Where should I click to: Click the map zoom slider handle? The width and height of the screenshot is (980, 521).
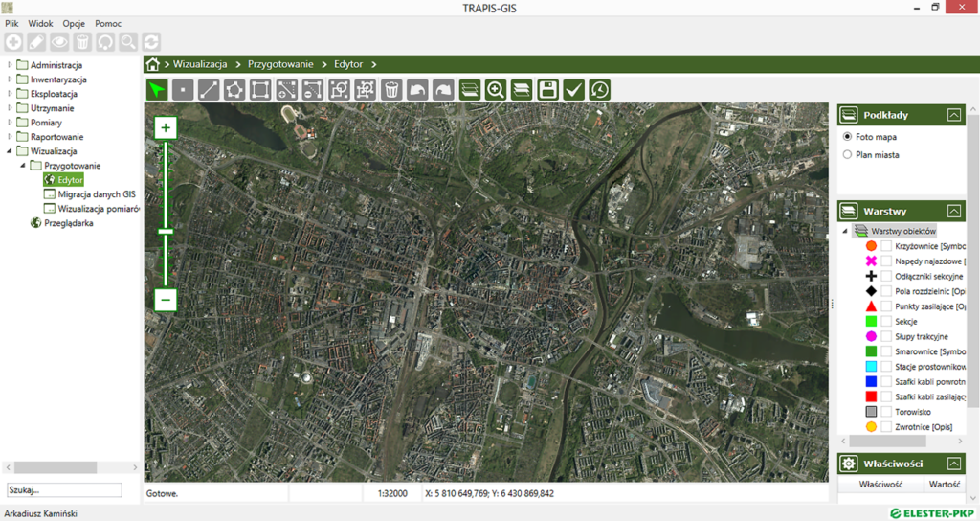[x=166, y=232]
